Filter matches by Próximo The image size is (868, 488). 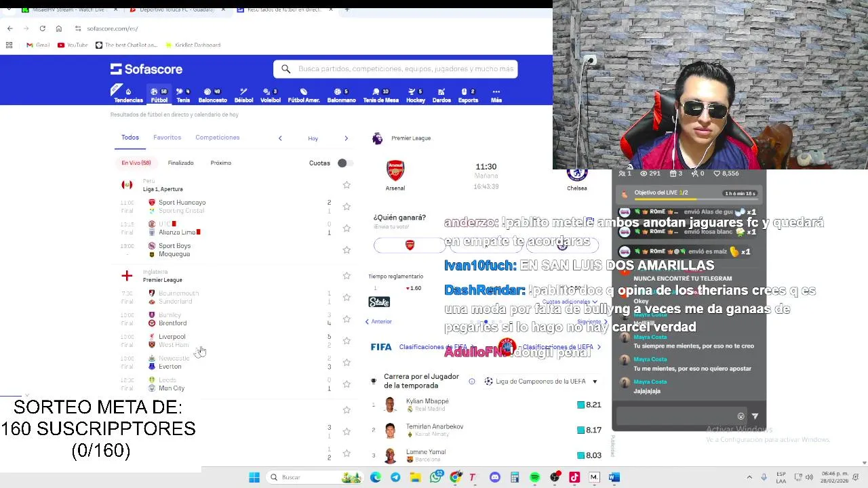click(220, 163)
